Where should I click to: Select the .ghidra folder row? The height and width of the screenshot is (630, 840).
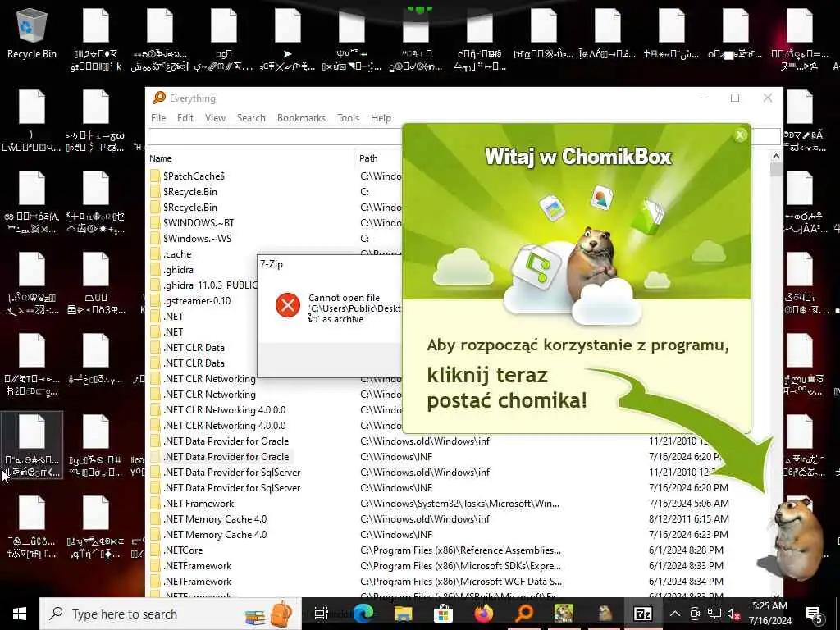pos(178,269)
